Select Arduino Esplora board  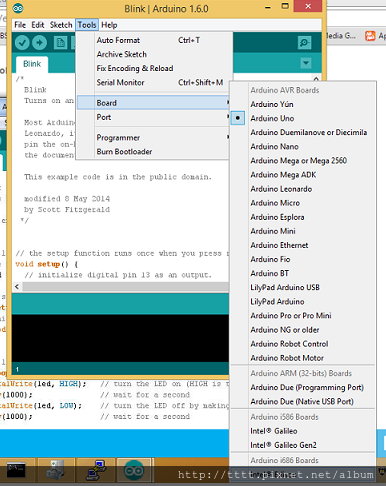pos(303,217)
